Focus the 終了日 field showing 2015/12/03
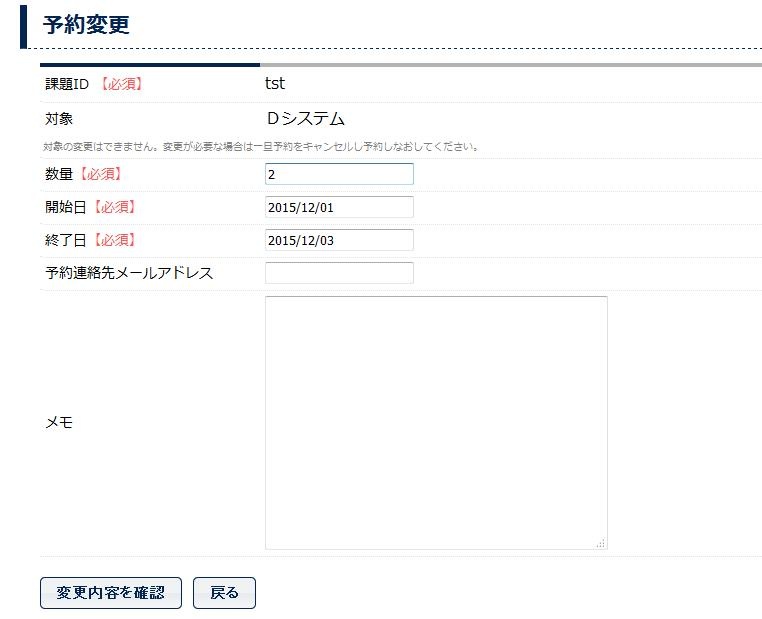The width and height of the screenshot is (762, 619). [x=338, y=240]
